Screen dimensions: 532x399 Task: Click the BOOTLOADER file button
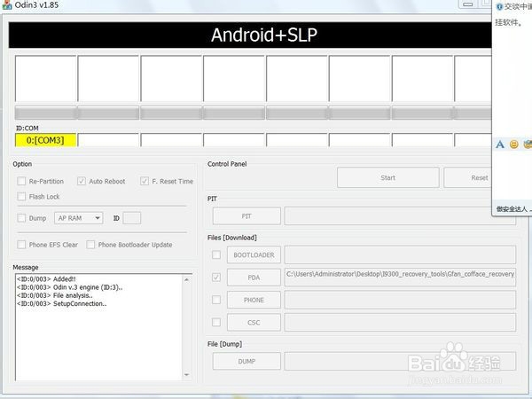tap(254, 254)
